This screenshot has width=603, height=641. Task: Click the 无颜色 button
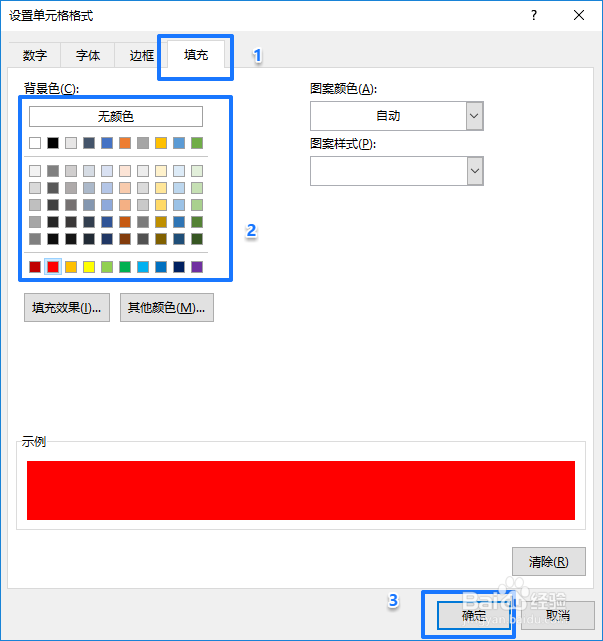click(116, 117)
